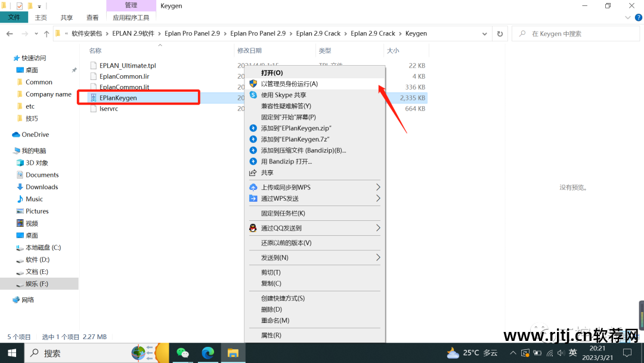Open the Company name sidebar folder
This screenshot has height=363, width=644.
pyautogui.click(x=48, y=94)
